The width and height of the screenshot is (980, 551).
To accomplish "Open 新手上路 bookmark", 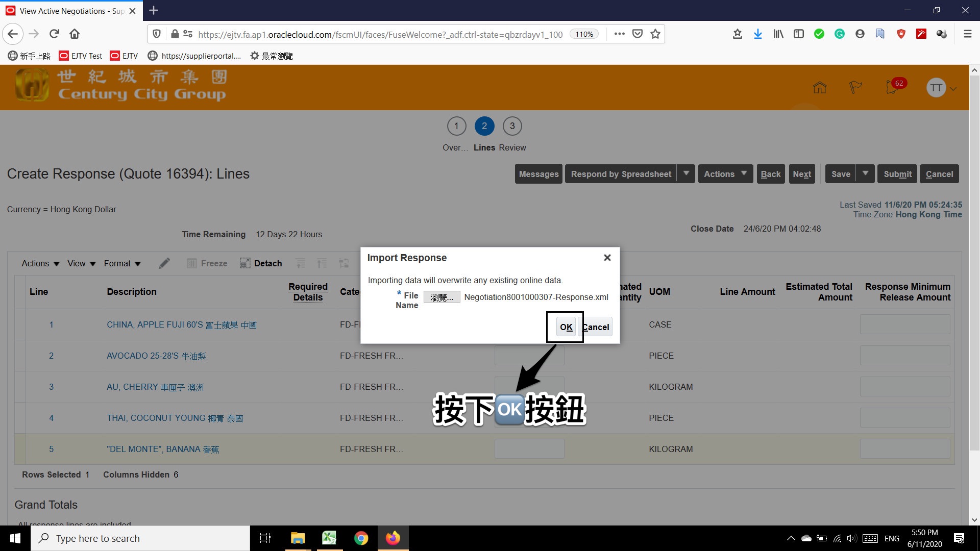I will (29, 56).
